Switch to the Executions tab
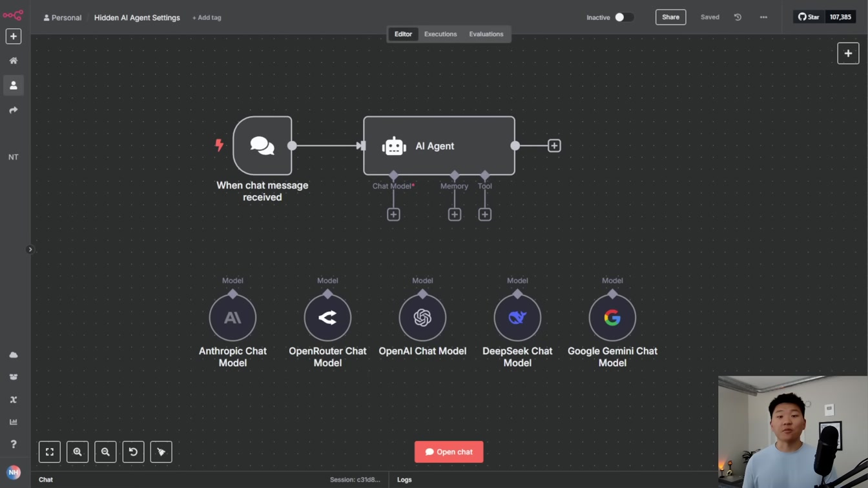The width and height of the screenshot is (868, 488). click(x=440, y=34)
